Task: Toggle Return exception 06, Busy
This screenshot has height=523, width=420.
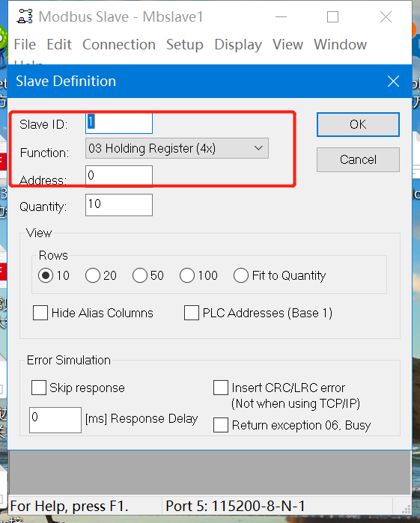Action: (x=221, y=425)
